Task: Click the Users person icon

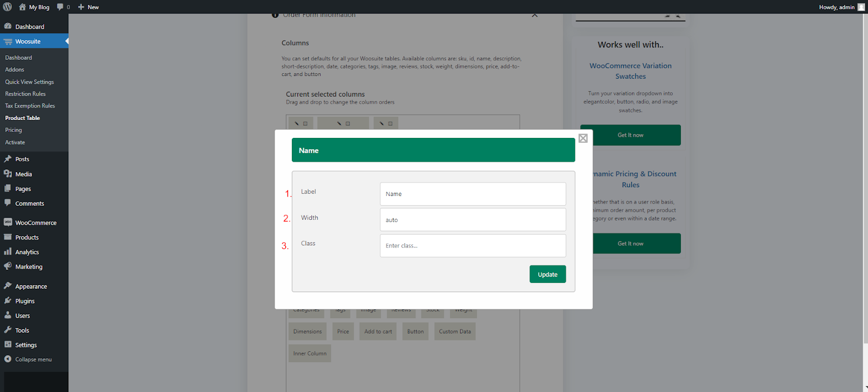Action: (8, 315)
